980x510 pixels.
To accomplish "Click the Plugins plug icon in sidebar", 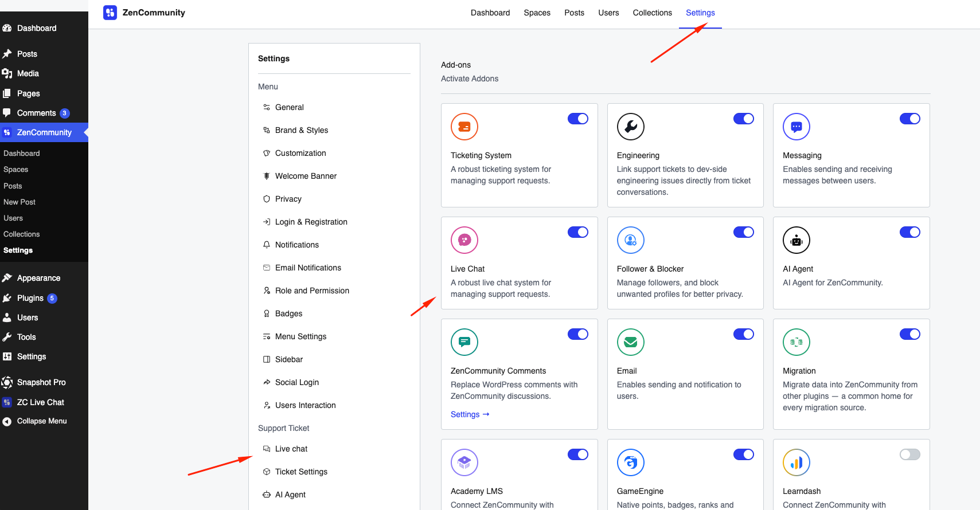I will (x=7, y=298).
